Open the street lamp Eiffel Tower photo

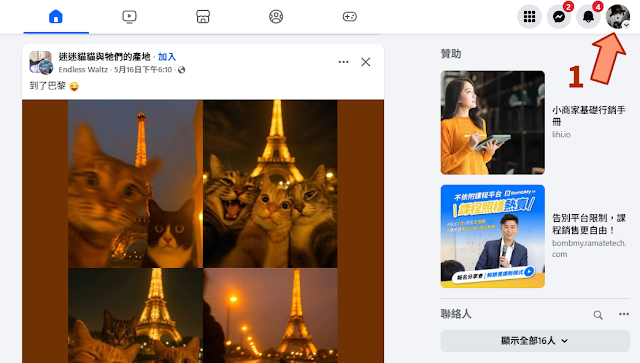[270, 316]
